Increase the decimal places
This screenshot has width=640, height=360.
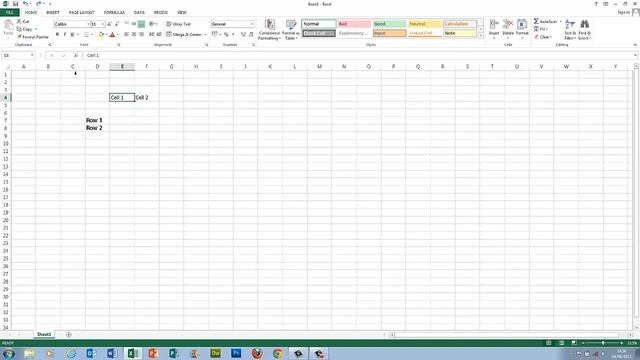tap(243, 35)
